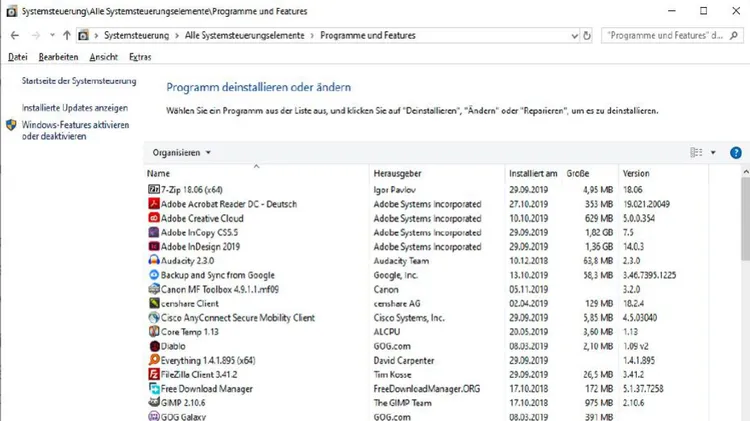Click the control panel icon in address bar

pos(83,35)
